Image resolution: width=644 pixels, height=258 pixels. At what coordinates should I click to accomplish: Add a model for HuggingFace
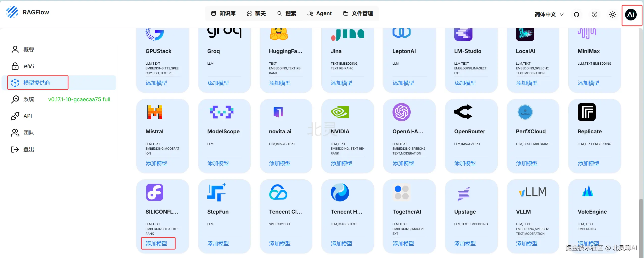(280, 83)
